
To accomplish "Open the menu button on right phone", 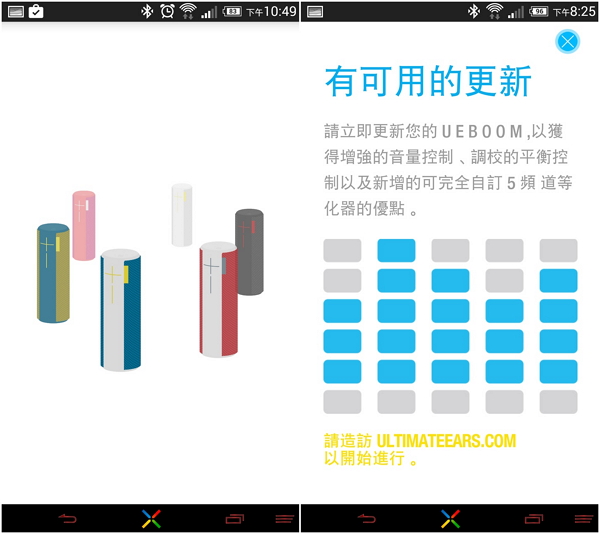I will point(584,518).
